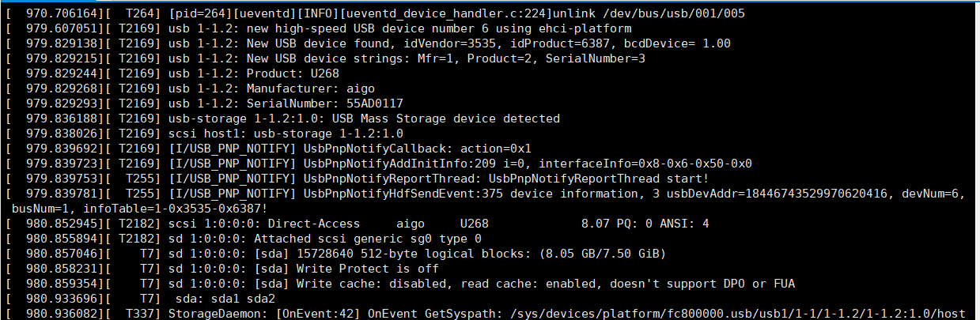Click the 'ehci-platform' text in the log

coord(591,28)
